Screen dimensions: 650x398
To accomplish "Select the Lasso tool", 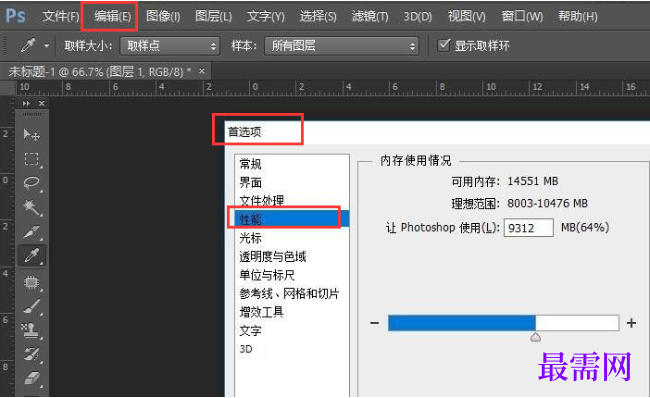I will 32,183.
